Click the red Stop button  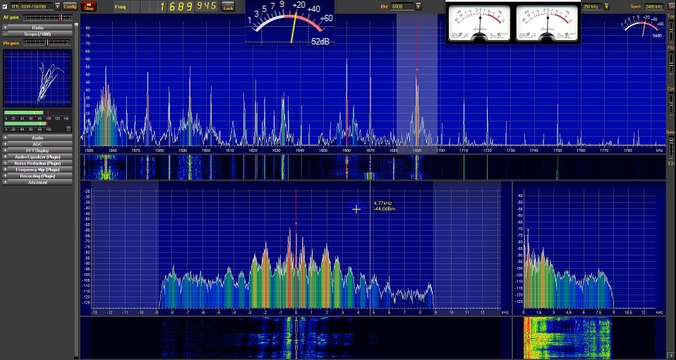tap(89, 6)
